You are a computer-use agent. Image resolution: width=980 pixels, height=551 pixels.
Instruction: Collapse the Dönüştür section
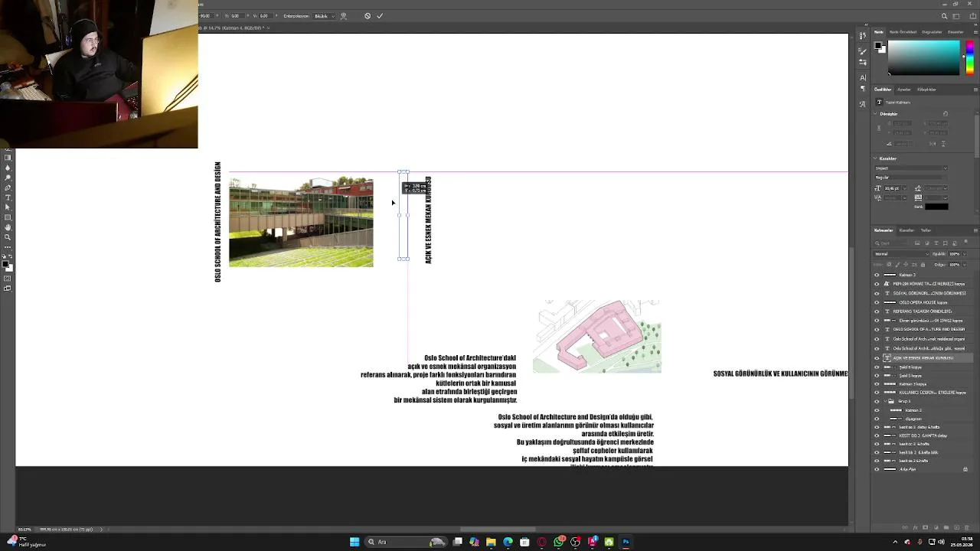[x=877, y=114]
